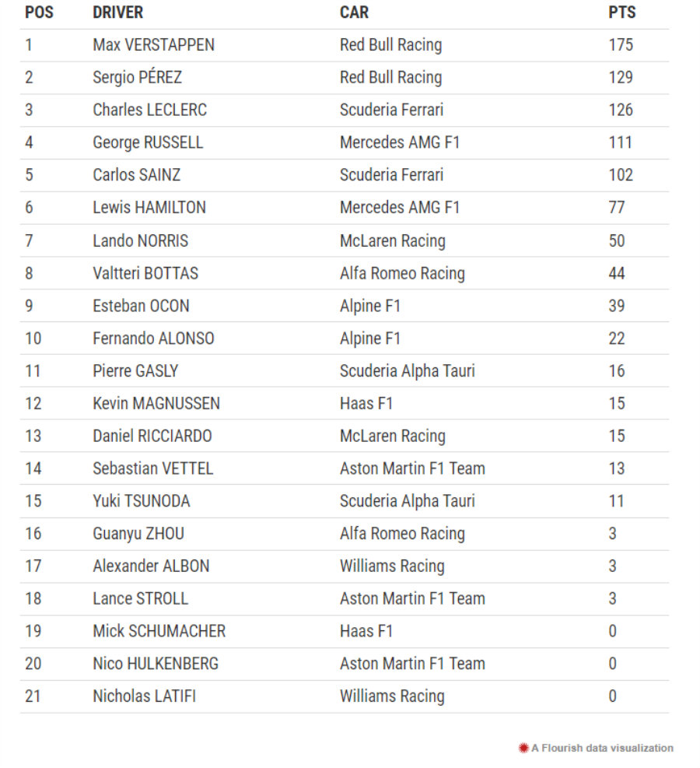Screen dimensions: 700x768
Task: Select Lando NORRIS McLaren Racing cell
Action: coord(393,241)
